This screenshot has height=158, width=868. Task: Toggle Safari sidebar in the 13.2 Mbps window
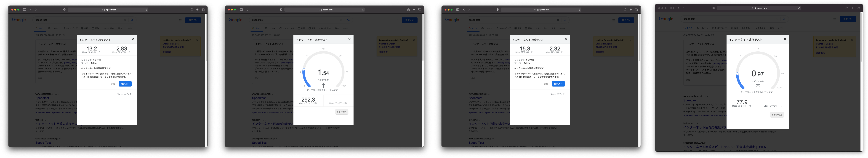pyautogui.click(x=25, y=9)
